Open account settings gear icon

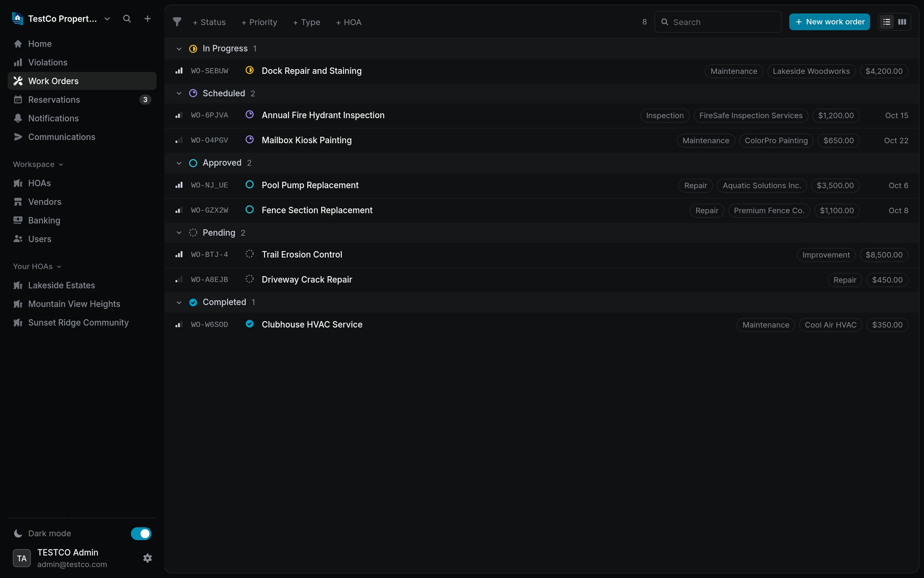(147, 558)
